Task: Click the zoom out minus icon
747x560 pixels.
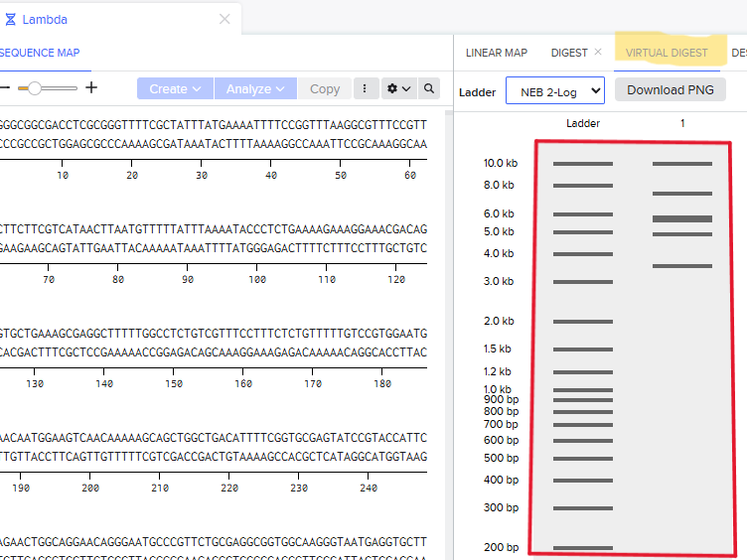Action: pos(4,88)
